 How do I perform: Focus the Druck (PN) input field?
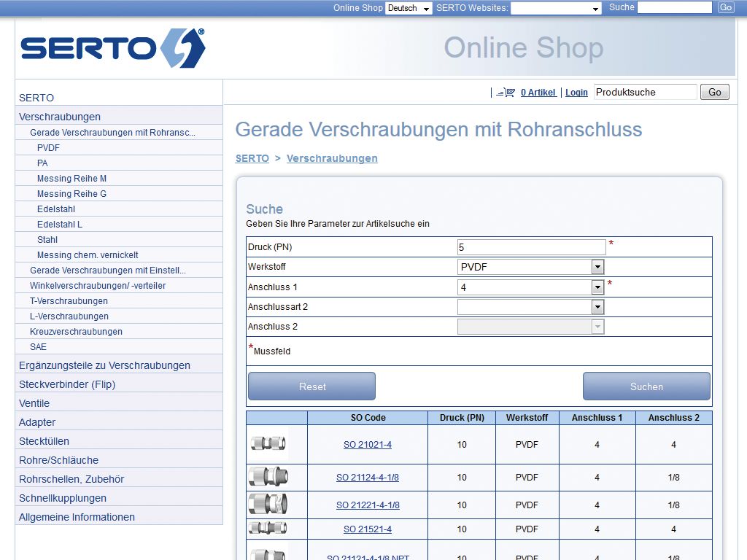click(x=531, y=247)
